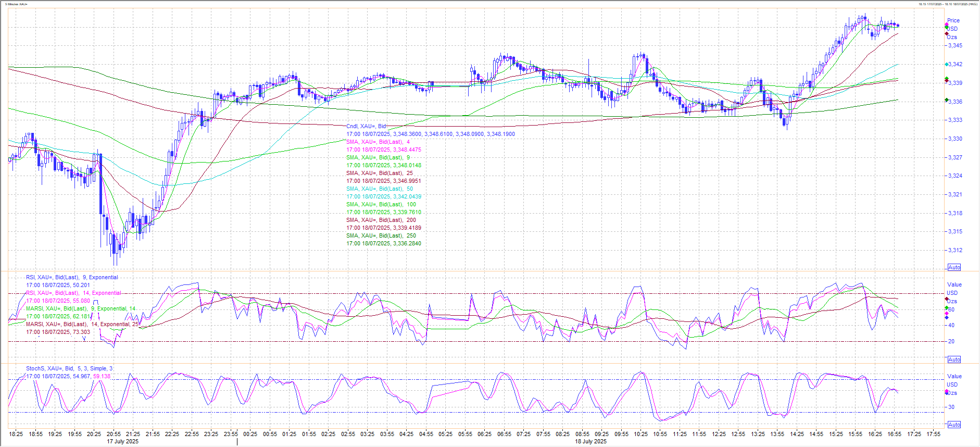Click the 'SMA, XAU=, Bid(Last), 50' legend label

pos(380,189)
